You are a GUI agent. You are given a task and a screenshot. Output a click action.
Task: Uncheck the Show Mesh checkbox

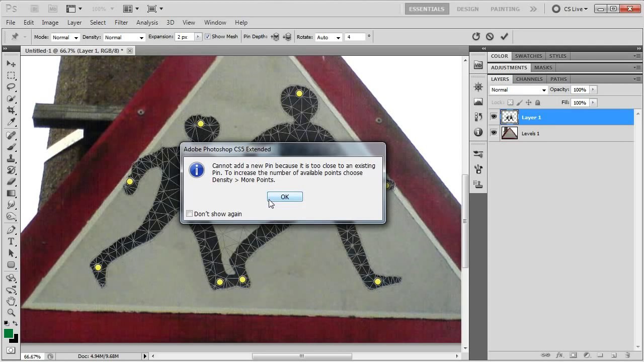[207, 37]
